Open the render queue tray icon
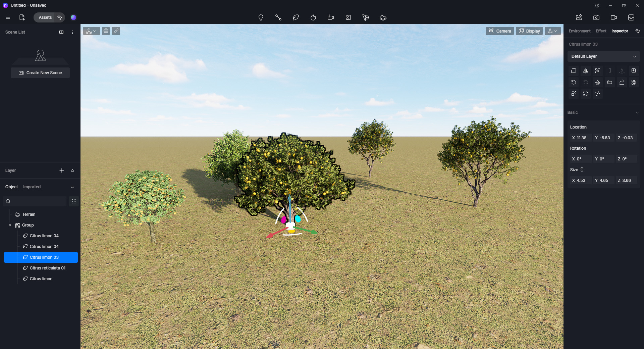 click(x=631, y=17)
